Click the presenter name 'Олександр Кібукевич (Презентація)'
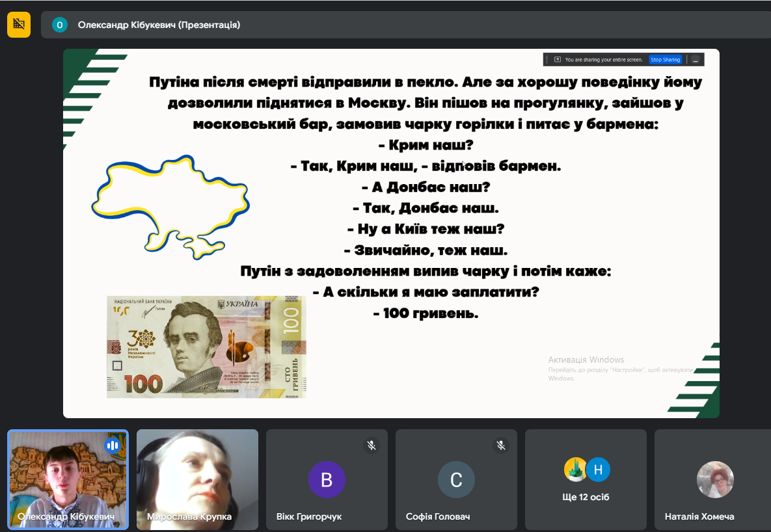The height and width of the screenshot is (532, 771). pyautogui.click(x=159, y=25)
